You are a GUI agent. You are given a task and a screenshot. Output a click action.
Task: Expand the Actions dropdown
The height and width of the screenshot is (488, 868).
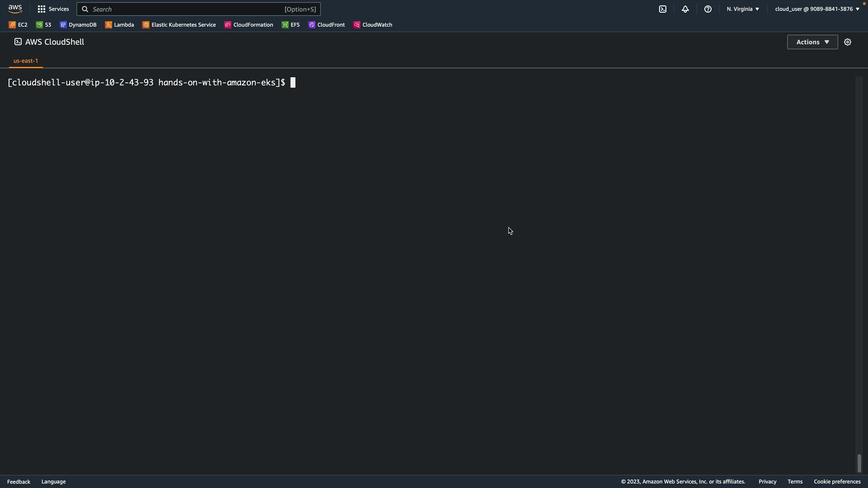(x=812, y=42)
